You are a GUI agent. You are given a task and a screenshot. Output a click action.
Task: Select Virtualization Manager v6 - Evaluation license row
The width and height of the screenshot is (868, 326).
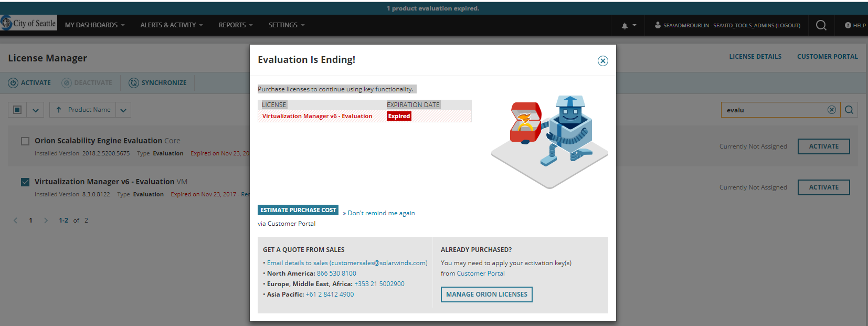tap(365, 117)
